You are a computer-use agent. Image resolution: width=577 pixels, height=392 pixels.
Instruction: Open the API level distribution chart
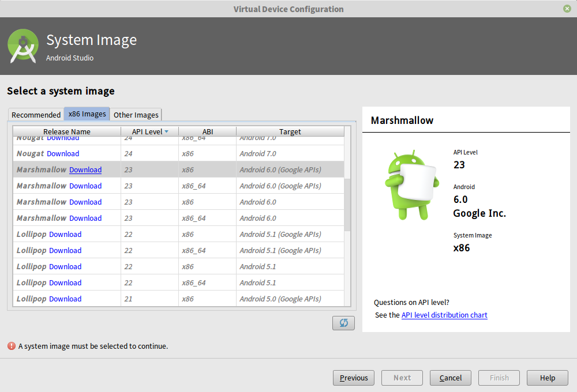click(x=444, y=315)
